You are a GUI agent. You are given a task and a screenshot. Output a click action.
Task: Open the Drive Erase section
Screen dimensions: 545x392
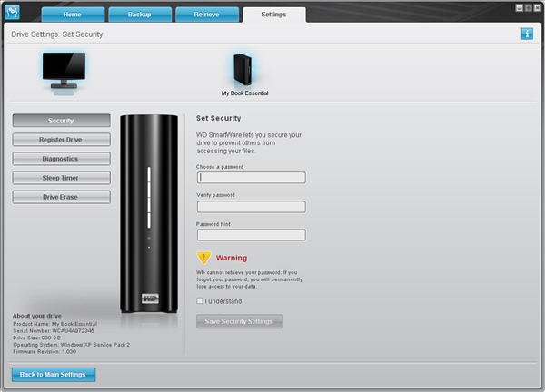click(x=62, y=197)
